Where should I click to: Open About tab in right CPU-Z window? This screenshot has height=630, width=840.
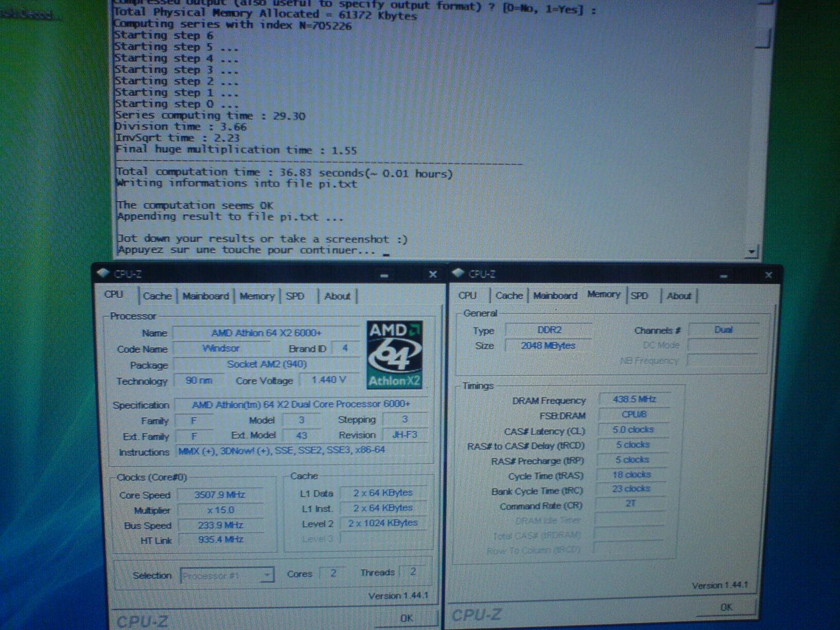coord(678,295)
